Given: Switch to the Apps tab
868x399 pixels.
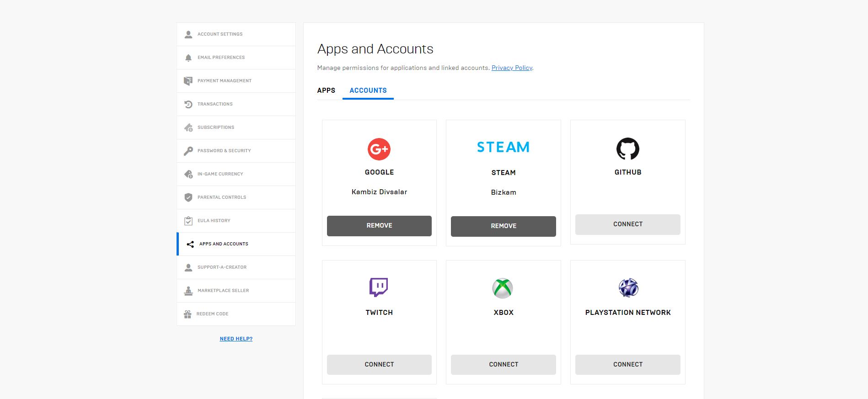Looking at the screenshot, I should (326, 90).
